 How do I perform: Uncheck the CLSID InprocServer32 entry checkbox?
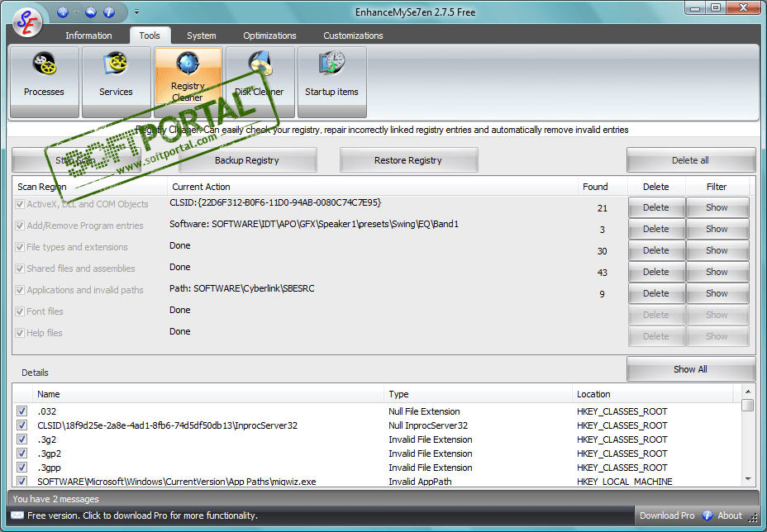[x=22, y=425]
